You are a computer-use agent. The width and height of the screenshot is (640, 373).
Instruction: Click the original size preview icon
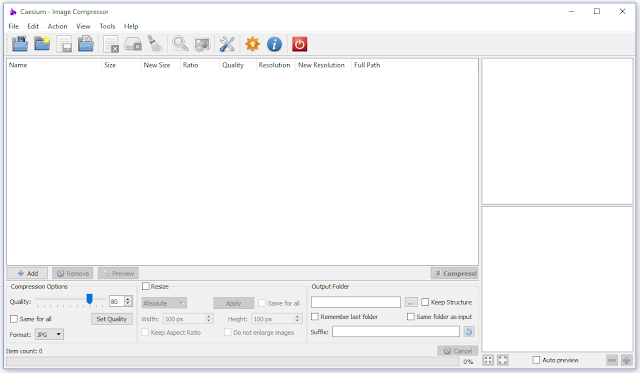point(502,360)
